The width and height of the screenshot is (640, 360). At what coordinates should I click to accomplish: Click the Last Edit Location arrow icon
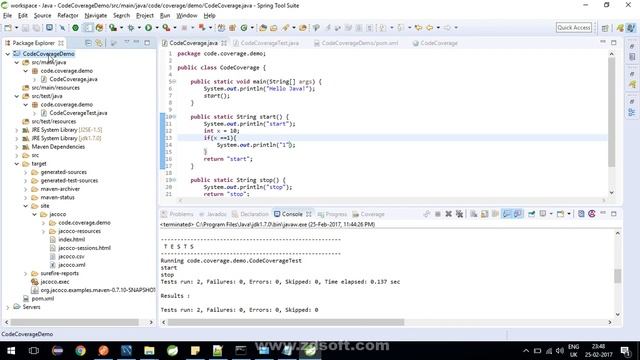click(418, 28)
